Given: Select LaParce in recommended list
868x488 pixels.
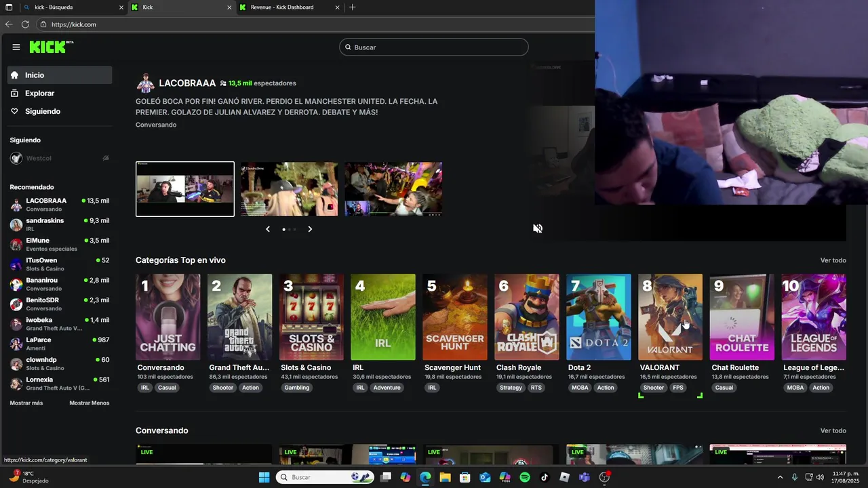Looking at the screenshot, I should pyautogui.click(x=60, y=344).
